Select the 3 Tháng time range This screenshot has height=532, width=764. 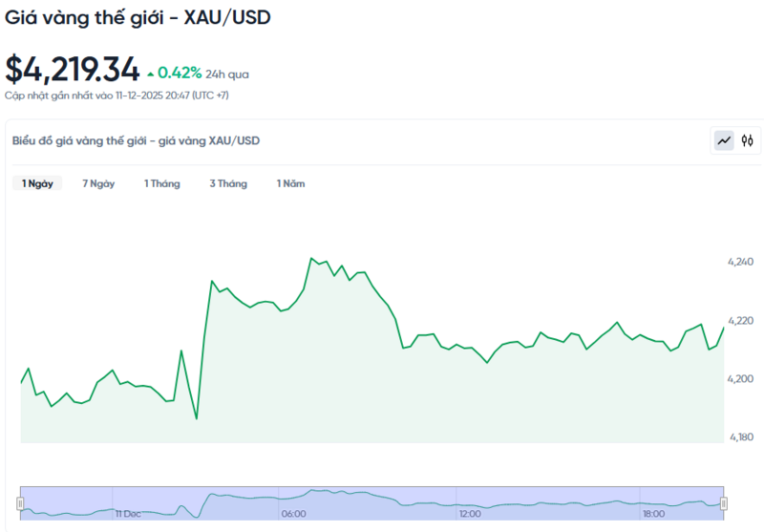(228, 183)
